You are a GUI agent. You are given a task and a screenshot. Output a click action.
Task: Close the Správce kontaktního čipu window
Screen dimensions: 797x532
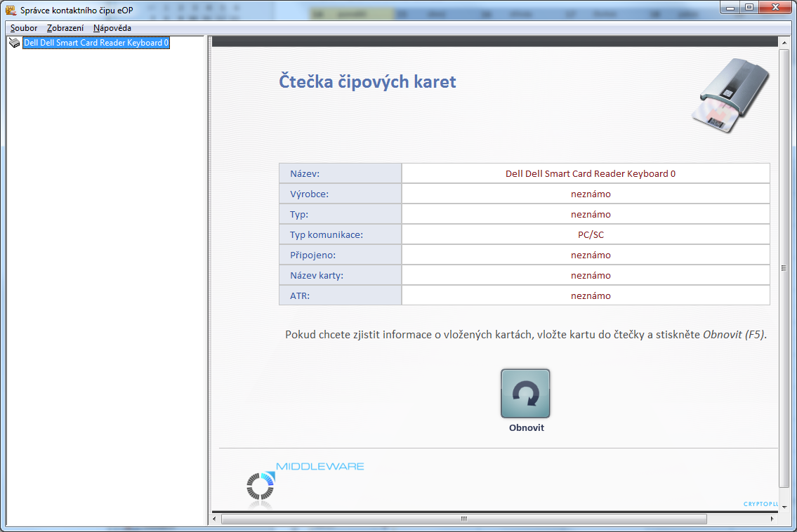pos(776,8)
